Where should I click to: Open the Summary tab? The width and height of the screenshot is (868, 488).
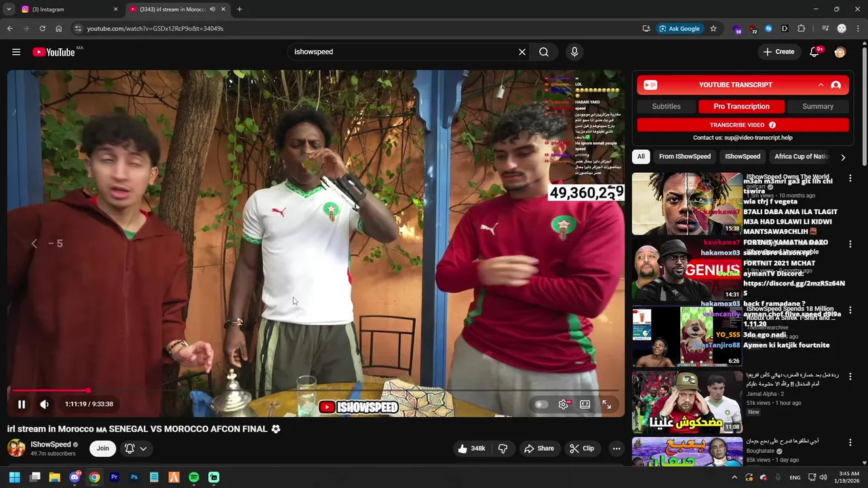818,106
